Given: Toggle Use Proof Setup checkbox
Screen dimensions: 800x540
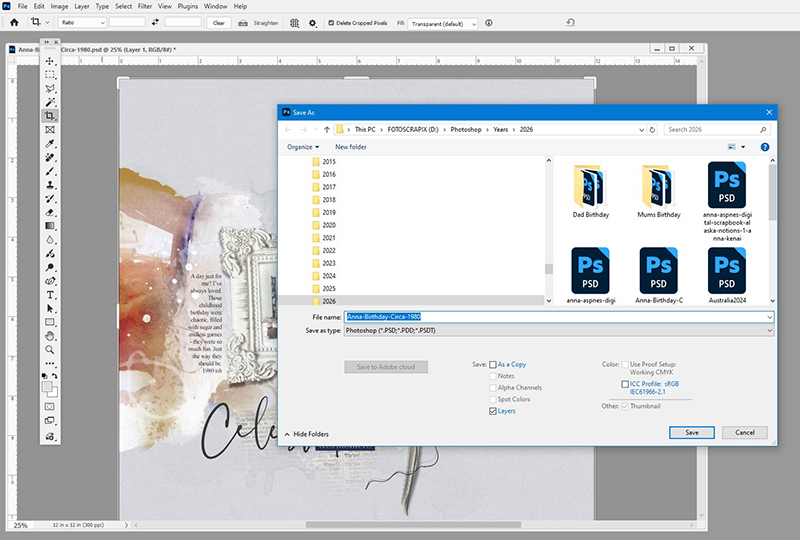Looking at the screenshot, I should pos(625,364).
